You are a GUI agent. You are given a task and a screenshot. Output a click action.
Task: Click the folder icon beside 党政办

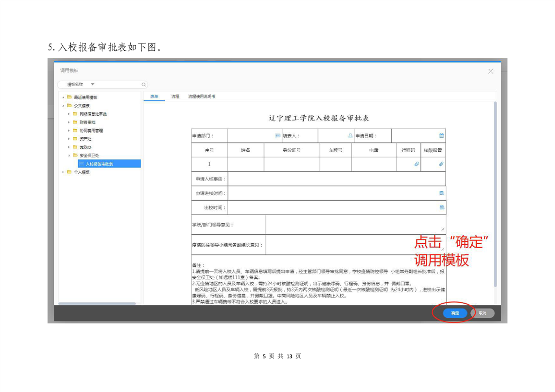75,147
